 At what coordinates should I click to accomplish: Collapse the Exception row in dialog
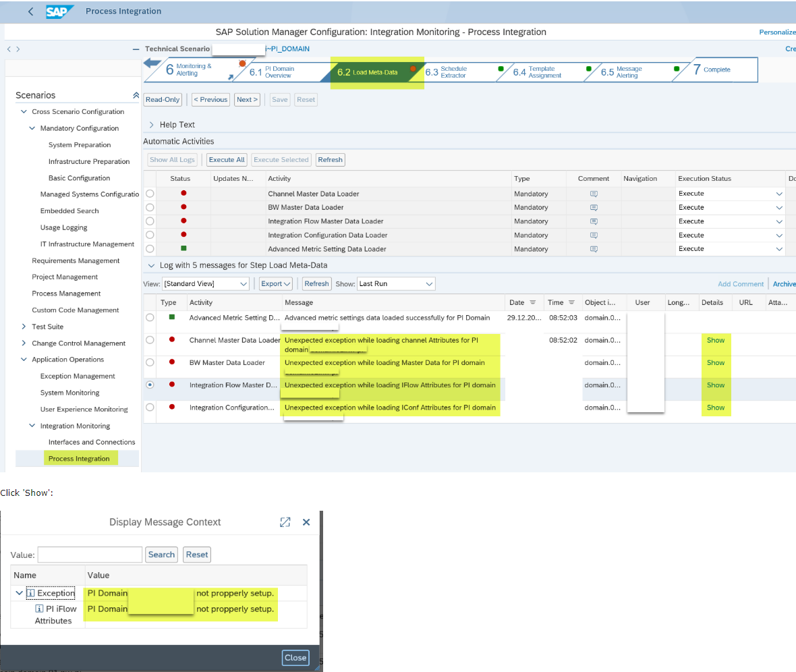(20, 593)
